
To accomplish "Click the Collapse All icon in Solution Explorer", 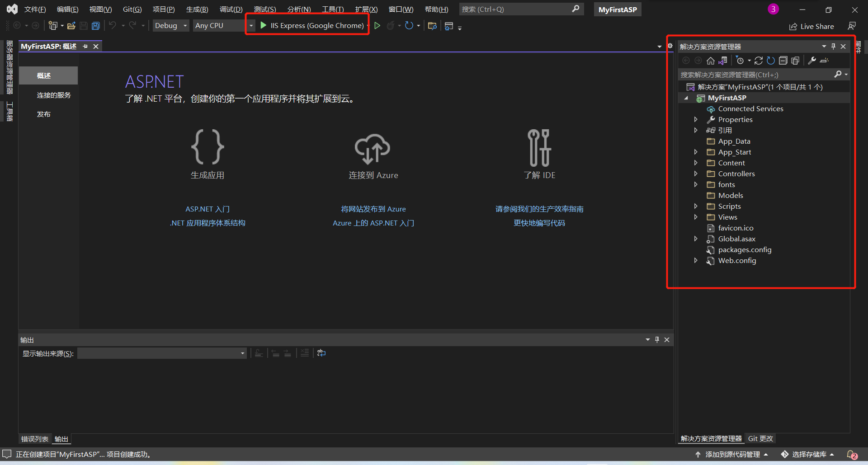I will coord(783,61).
